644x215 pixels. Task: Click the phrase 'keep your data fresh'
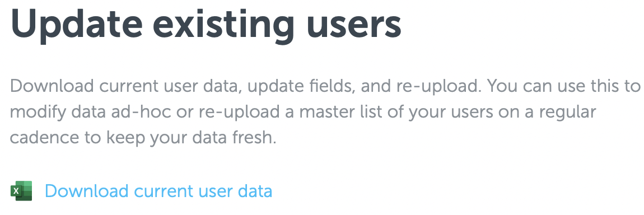click(190, 138)
